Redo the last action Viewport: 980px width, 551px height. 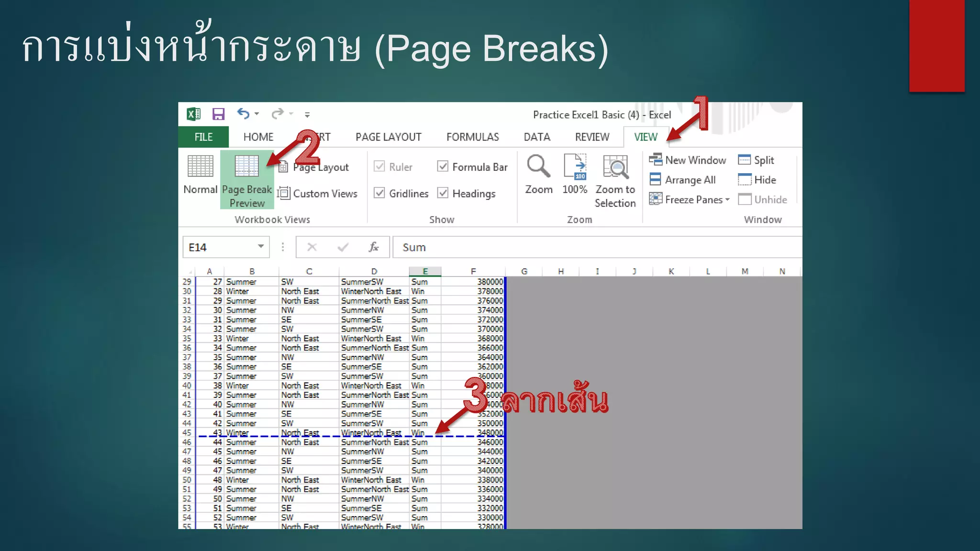click(277, 114)
